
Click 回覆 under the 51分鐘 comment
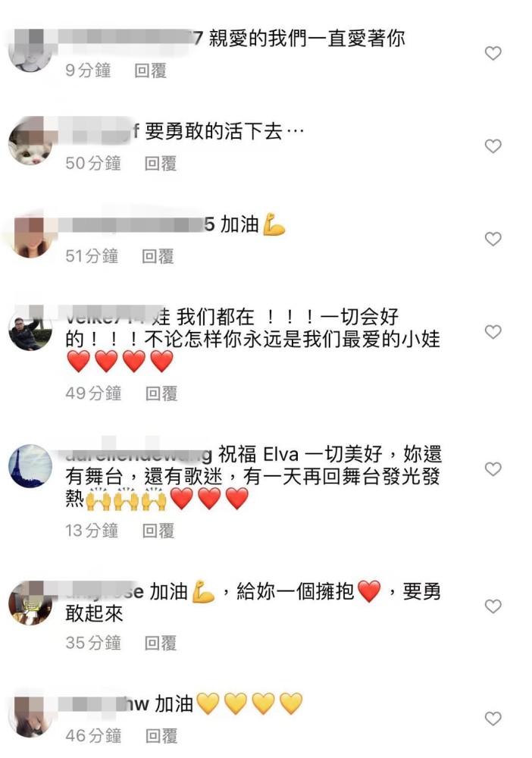[158, 256]
